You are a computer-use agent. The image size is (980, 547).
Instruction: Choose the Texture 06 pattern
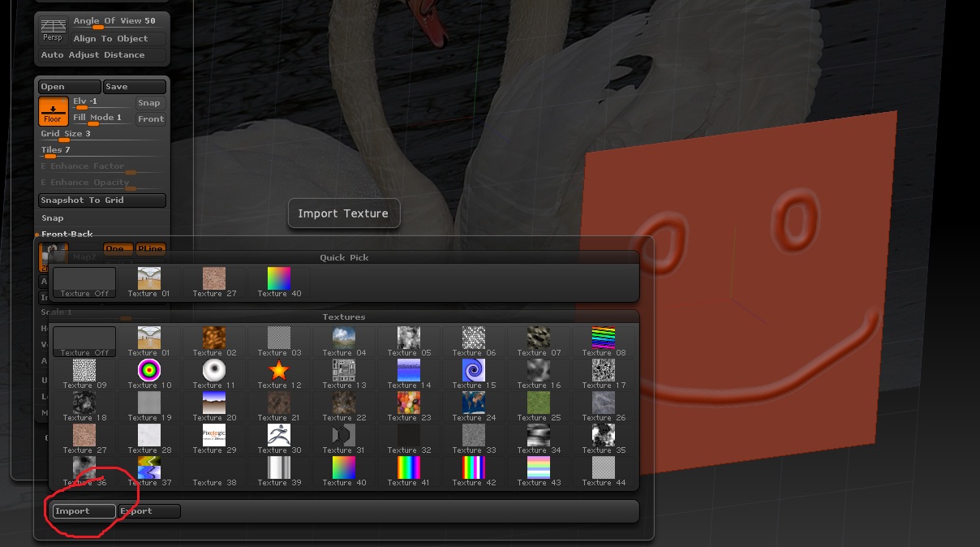pyautogui.click(x=474, y=342)
